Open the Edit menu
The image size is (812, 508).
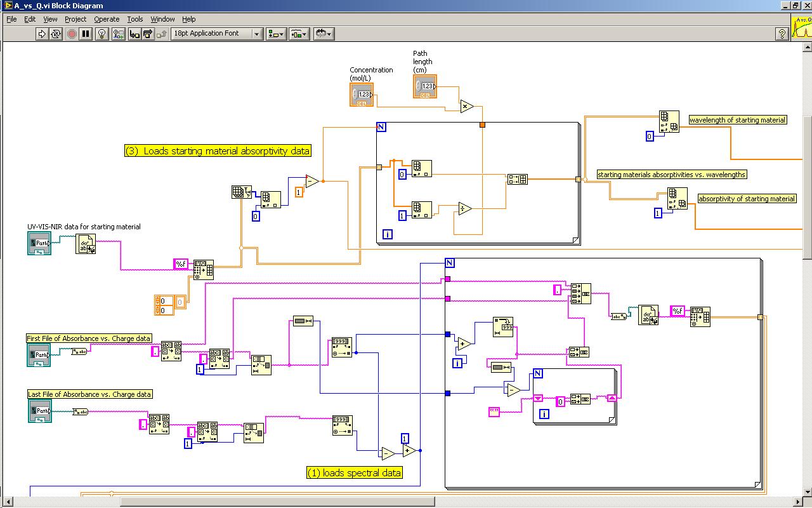(x=30, y=19)
